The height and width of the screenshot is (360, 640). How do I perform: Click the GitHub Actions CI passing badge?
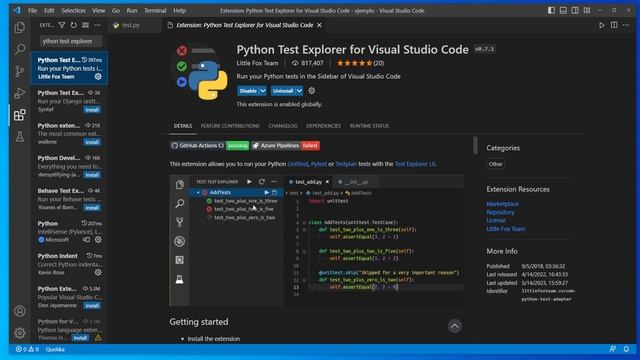click(209, 146)
